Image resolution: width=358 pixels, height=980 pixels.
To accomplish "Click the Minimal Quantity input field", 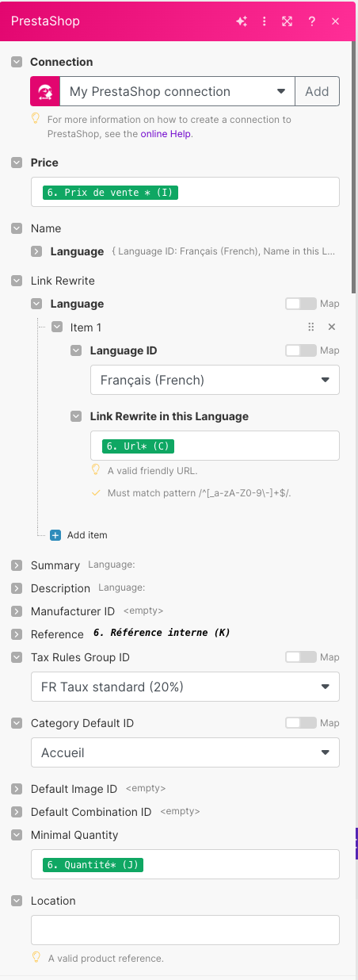I will point(185,865).
